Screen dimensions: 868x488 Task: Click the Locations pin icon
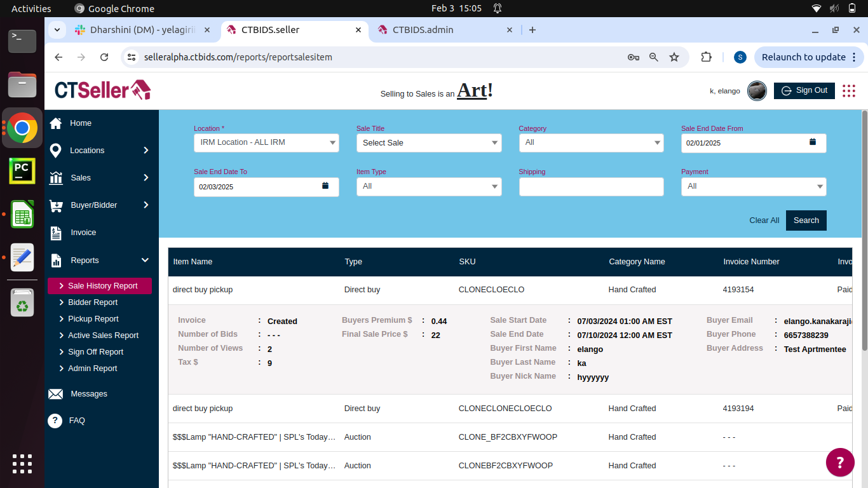[56, 151]
